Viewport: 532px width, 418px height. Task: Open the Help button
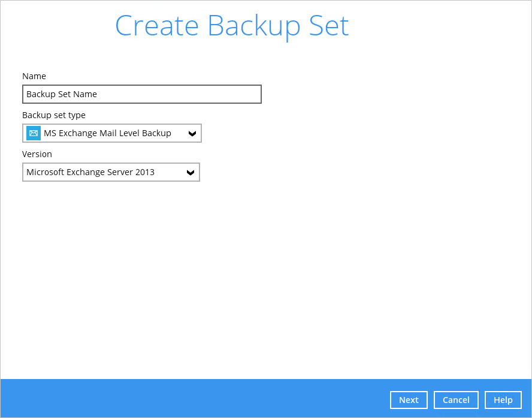point(503,400)
